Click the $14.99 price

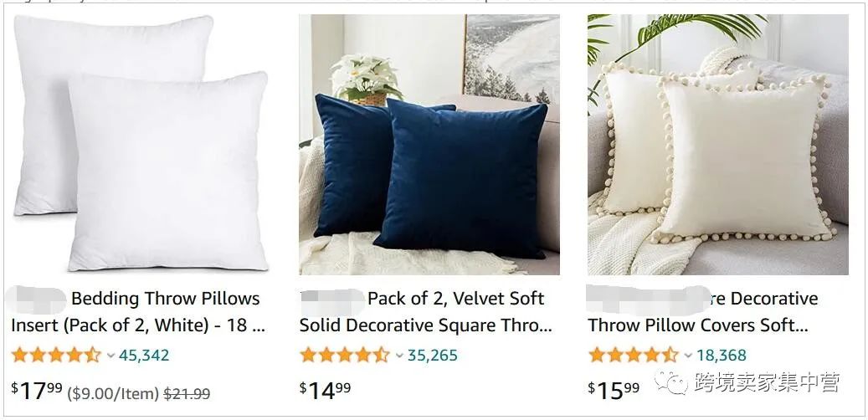click(x=325, y=392)
